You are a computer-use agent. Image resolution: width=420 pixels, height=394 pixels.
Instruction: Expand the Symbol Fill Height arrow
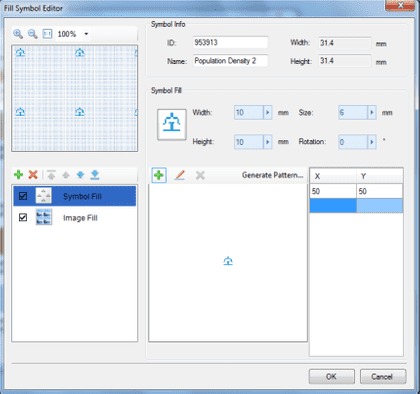268,142
